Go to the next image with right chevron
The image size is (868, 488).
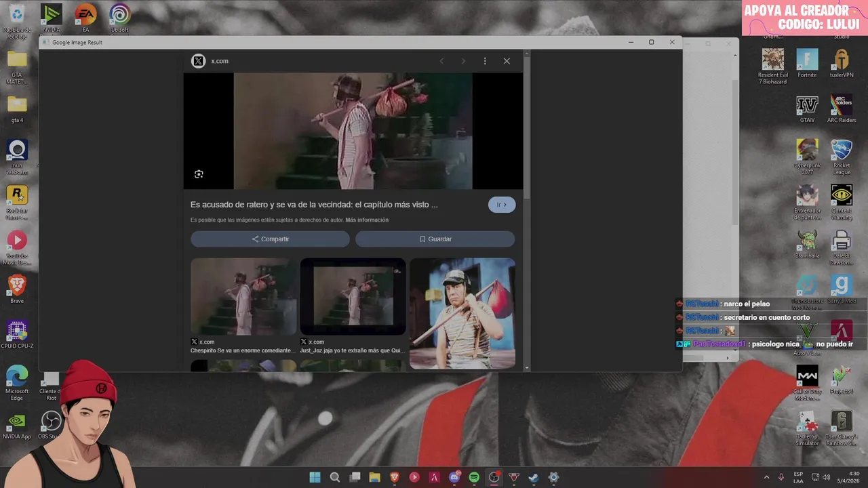click(x=463, y=61)
